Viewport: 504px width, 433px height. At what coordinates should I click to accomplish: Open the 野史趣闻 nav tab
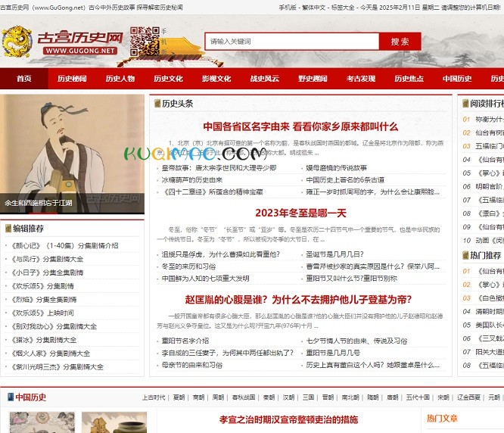pos(313,79)
